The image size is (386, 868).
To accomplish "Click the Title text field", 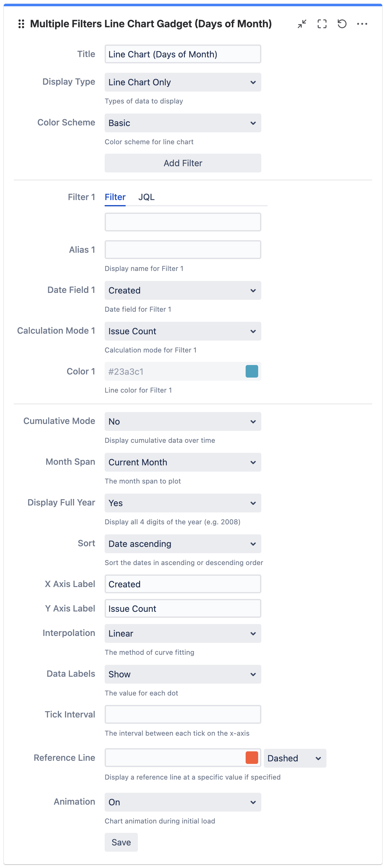I will (183, 54).
